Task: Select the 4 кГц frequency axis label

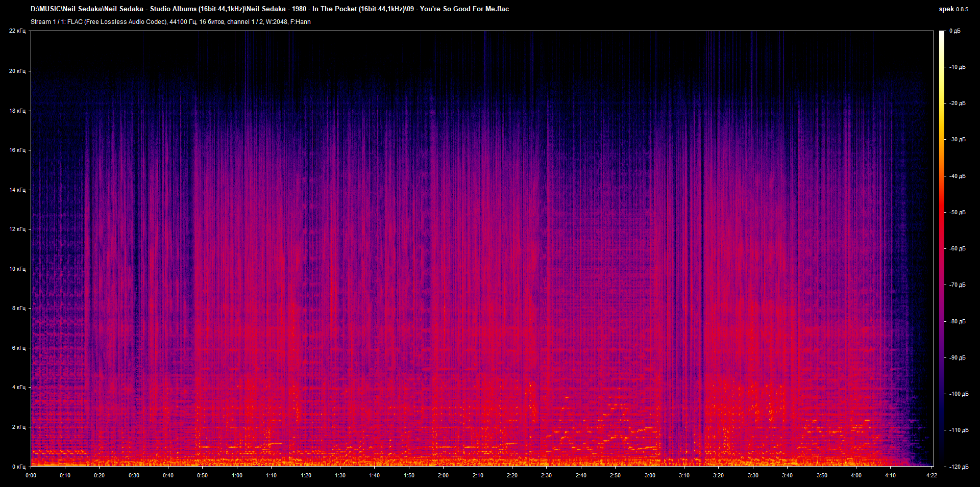Action: point(18,387)
